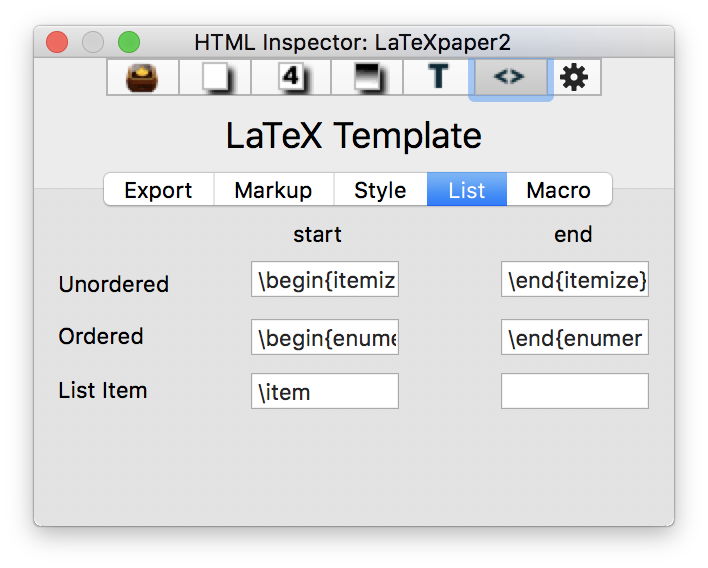This screenshot has height=568, width=708.
Task: Focus the Ordered start field
Action: [x=325, y=337]
